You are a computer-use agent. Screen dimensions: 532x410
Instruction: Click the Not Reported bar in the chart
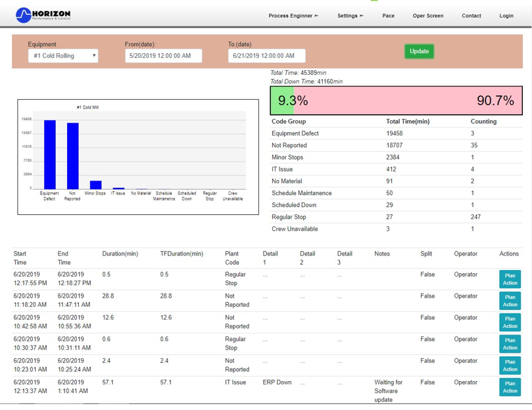(72, 156)
